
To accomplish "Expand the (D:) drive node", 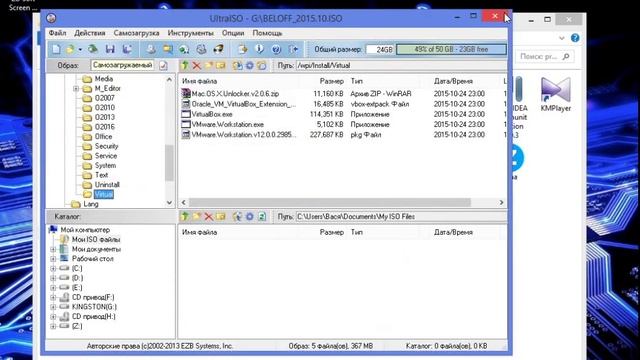I will tap(53, 278).
